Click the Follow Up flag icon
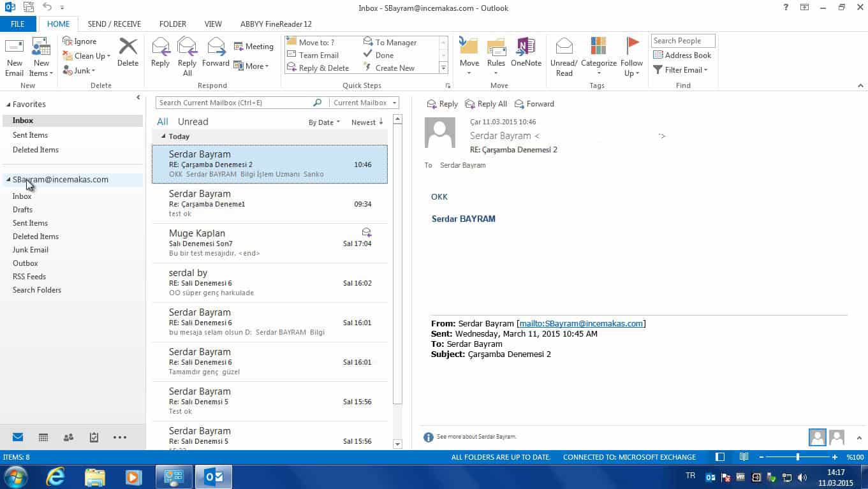 pos(631,46)
